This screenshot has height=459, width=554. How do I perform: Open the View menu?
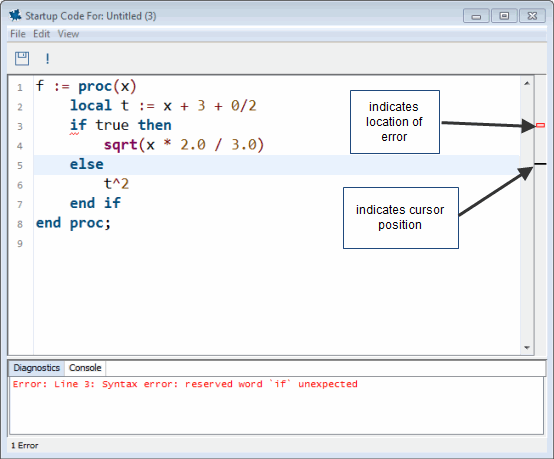click(68, 34)
